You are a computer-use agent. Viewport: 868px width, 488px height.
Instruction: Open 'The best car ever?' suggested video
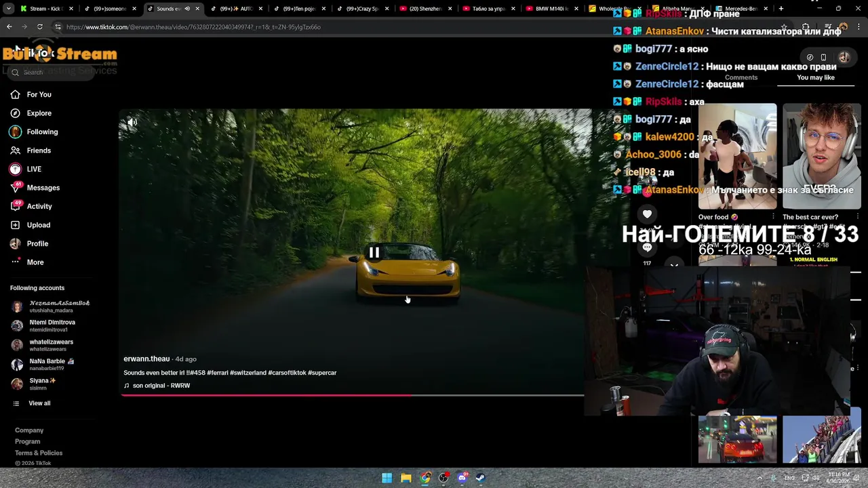(821, 156)
